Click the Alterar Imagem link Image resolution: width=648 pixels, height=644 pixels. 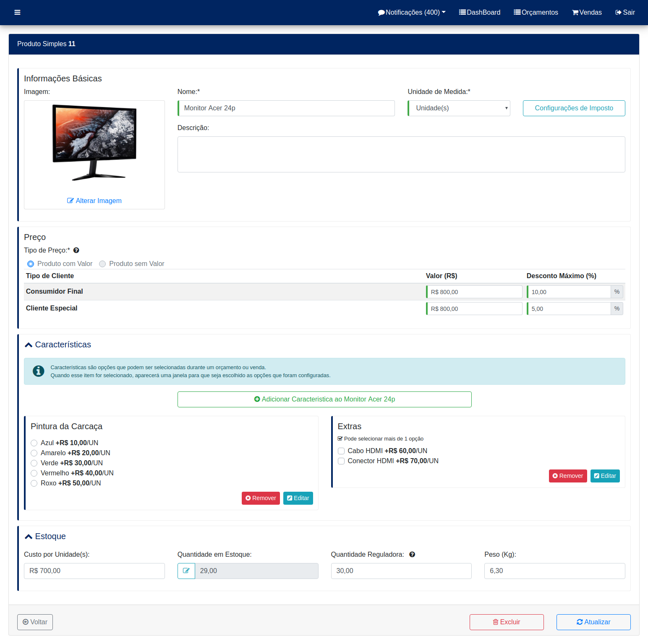pyautogui.click(x=94, y=201)
